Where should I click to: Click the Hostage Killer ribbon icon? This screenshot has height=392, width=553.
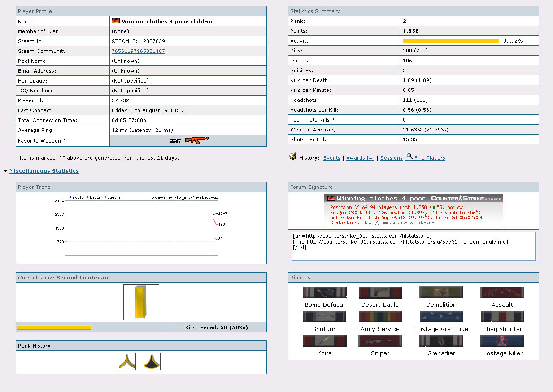(502, 341)
